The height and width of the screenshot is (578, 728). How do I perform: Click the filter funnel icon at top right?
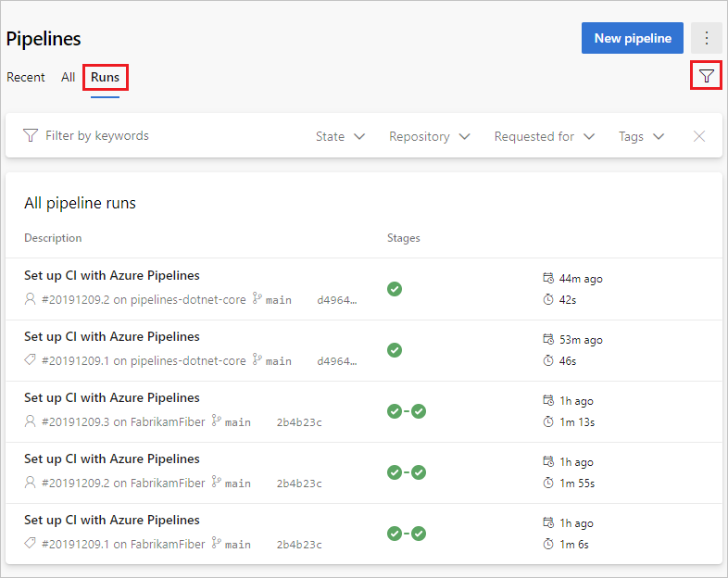pos(707,76)
